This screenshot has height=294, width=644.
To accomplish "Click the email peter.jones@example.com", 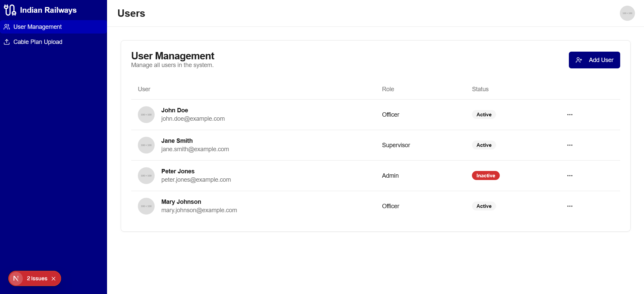I will 196,180.
